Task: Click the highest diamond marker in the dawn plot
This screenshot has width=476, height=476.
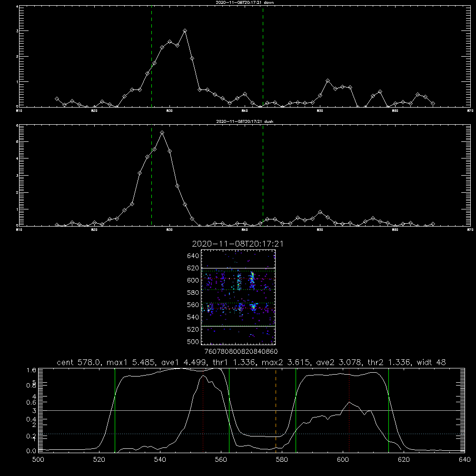Action: click(185, 31)
